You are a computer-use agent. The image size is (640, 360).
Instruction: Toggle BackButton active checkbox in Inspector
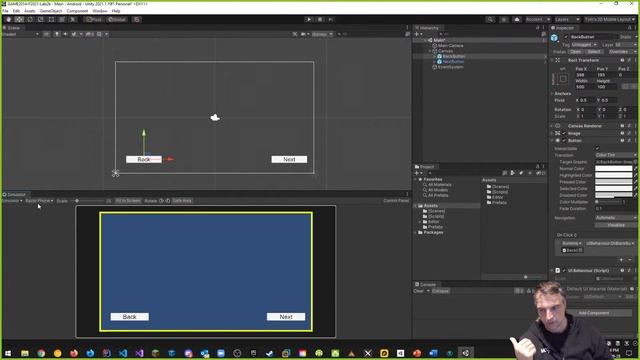(566, 37)
